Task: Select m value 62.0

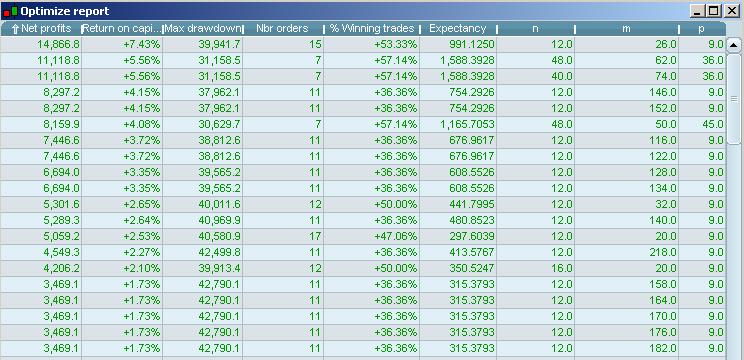Action: click(666, 61)
